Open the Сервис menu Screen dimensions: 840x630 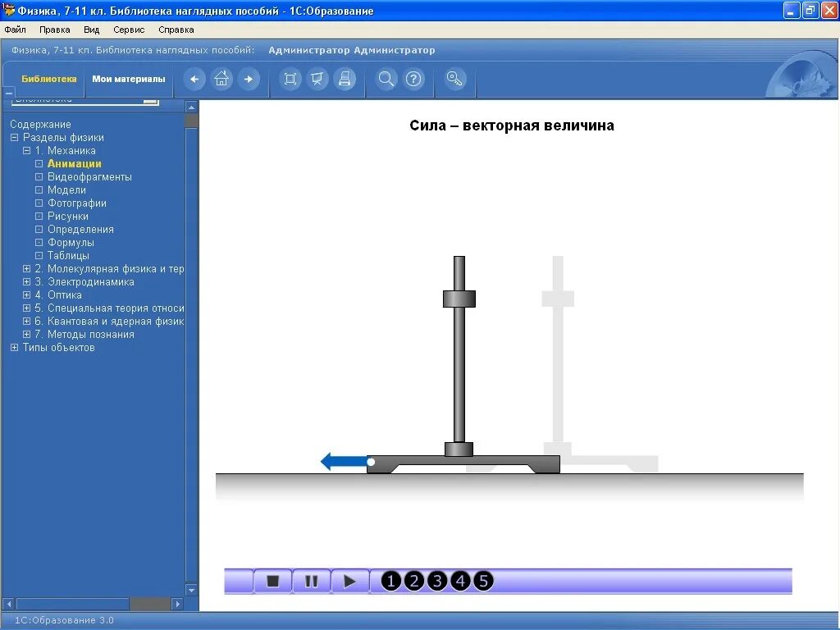tap(129, 30)
